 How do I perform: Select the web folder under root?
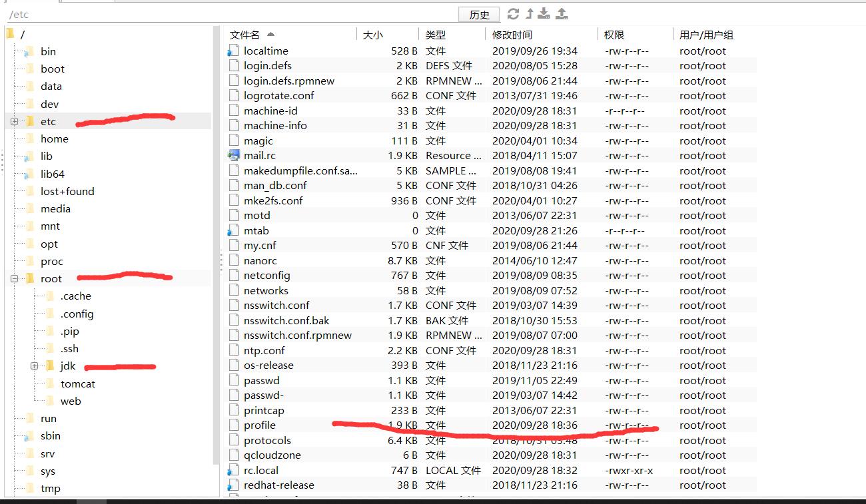coord(71,401)
